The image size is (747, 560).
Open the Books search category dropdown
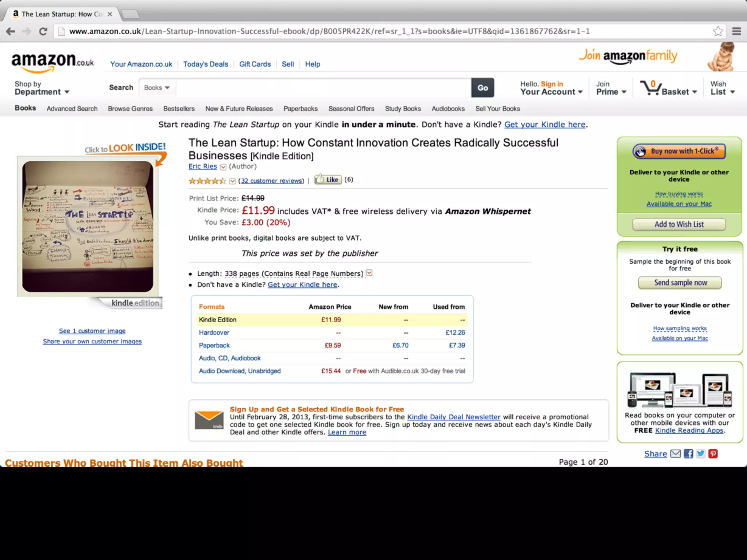(x=157, y=87)
